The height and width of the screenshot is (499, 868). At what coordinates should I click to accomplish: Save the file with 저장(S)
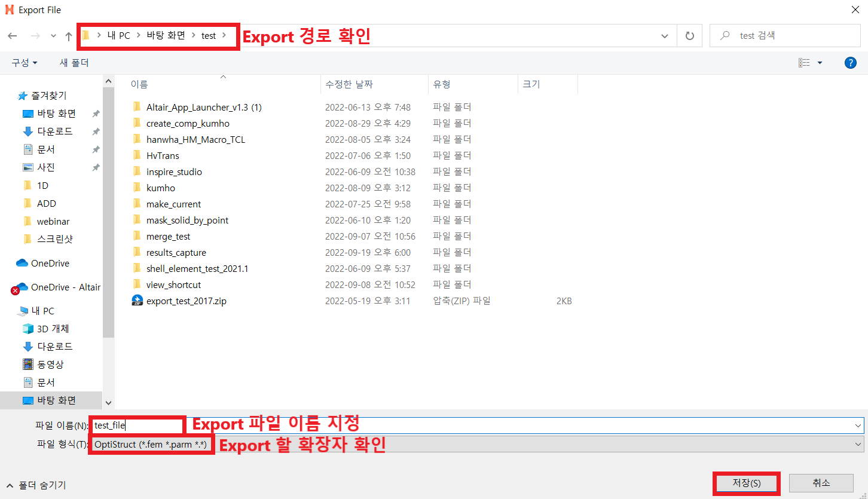pos(747,483)
